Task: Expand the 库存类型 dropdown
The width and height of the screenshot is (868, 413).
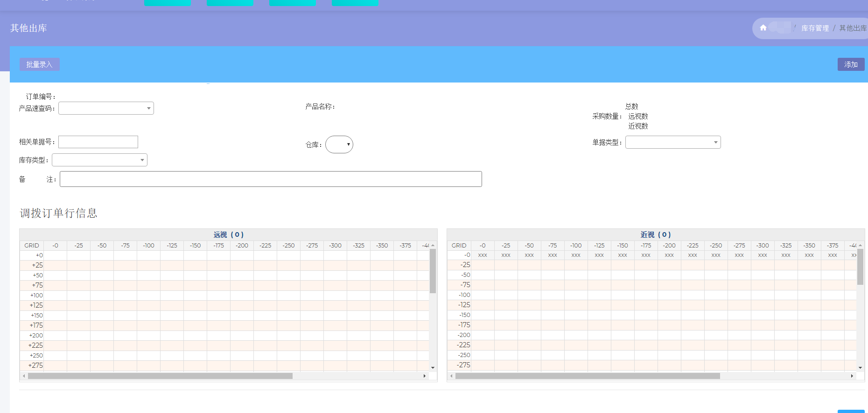Action: (x=99, y=160)
